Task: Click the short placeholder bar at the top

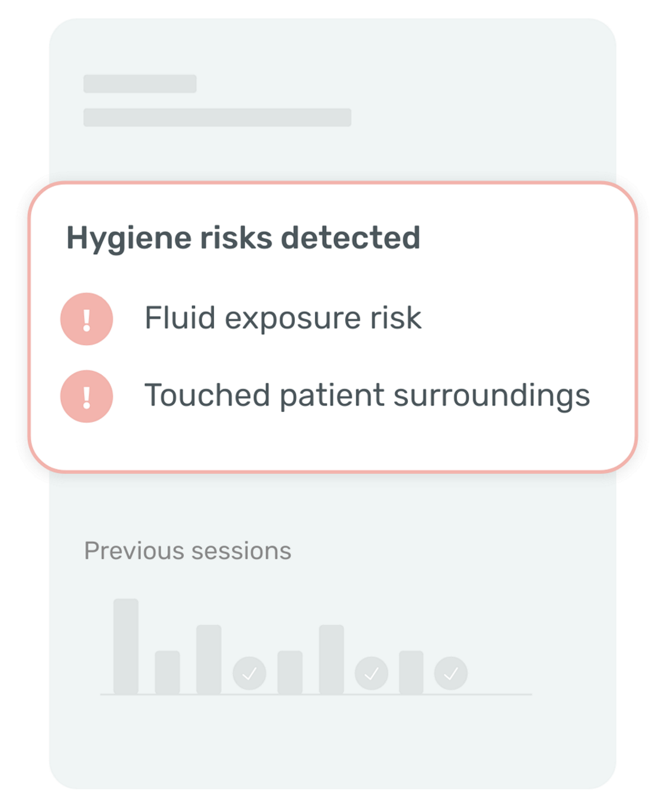Action: tap(139, 84)
